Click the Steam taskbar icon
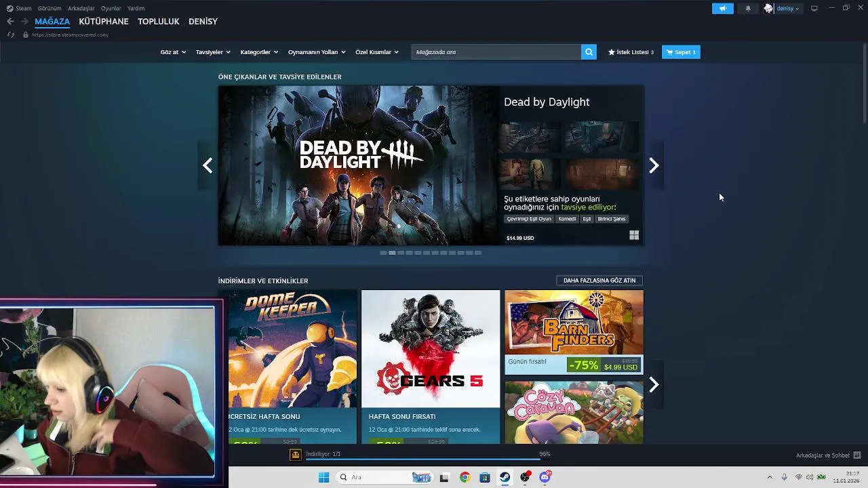 505,477
